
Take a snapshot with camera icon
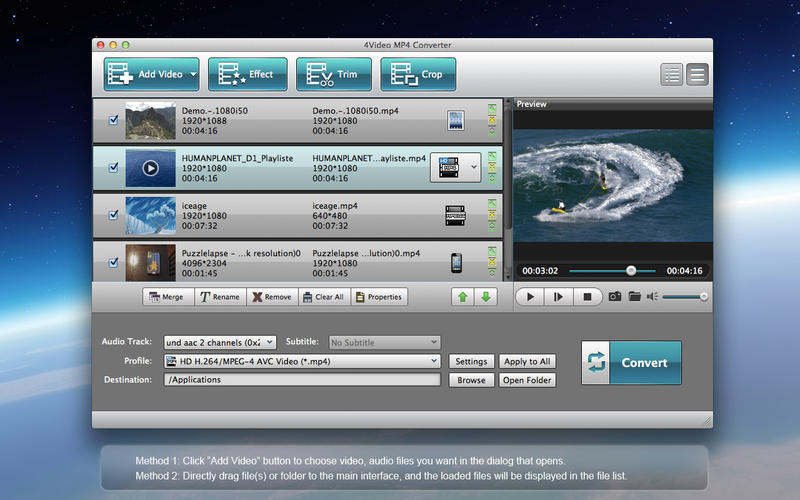pyautogui.click(x=615, y=296)
